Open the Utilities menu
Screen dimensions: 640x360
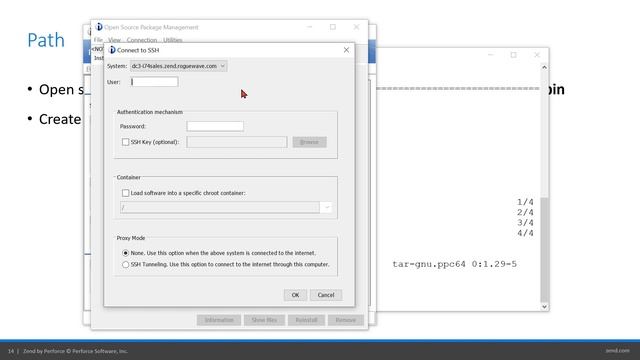pos(173,40)
